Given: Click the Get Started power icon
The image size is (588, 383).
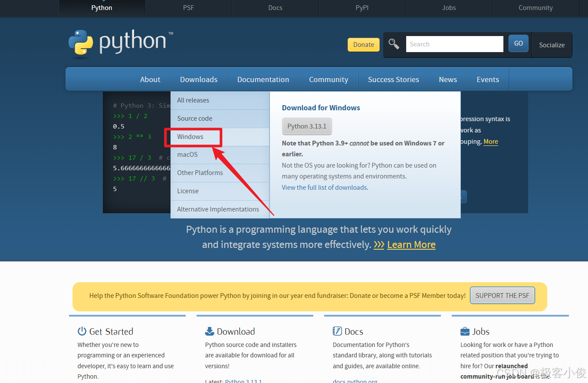Looking at the screenshot, I should pyautogui.click(x=82, y=331).
